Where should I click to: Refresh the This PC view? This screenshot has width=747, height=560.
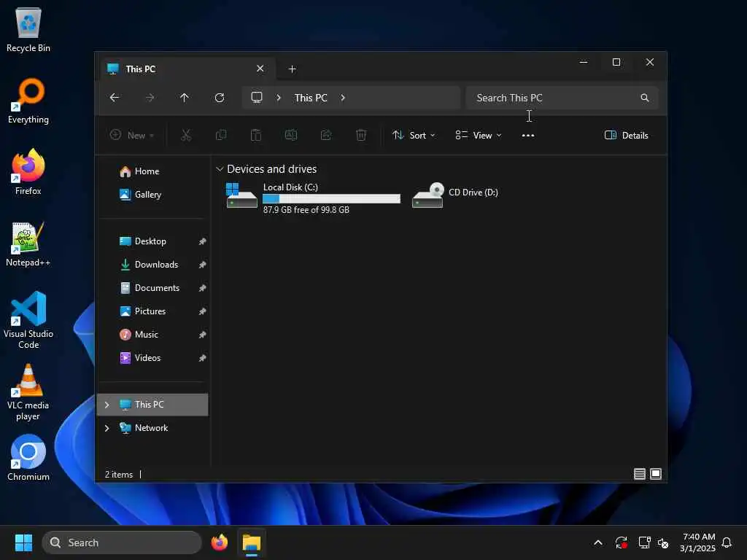220,98
